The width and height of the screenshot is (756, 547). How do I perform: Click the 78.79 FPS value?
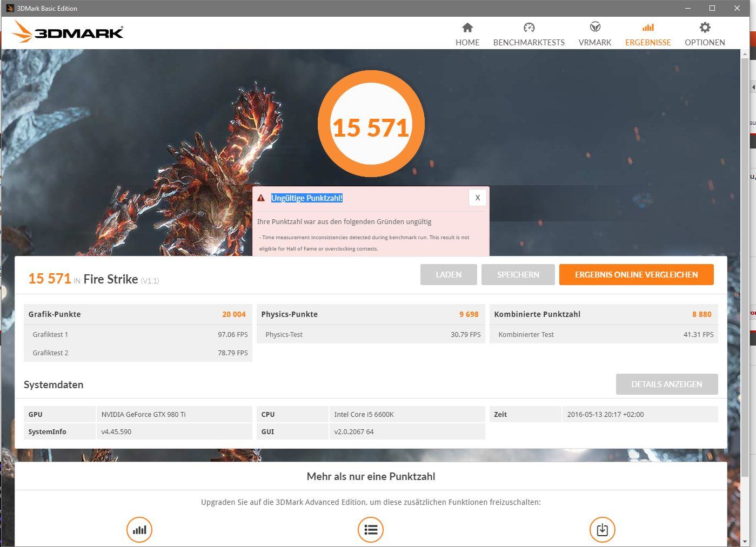(233, 353)
